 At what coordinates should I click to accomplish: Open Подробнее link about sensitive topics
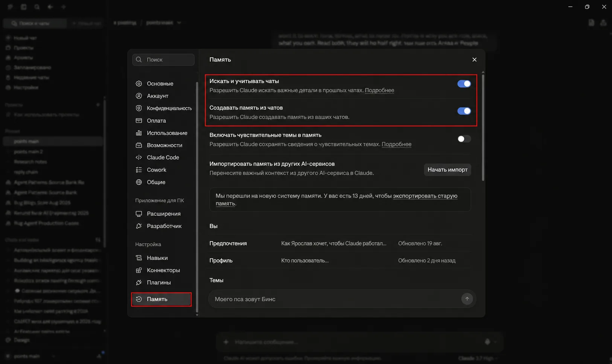396,144
